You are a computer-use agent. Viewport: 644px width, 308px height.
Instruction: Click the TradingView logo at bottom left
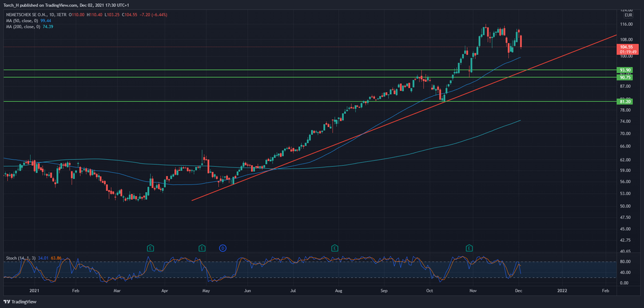(x=20, y=302)
